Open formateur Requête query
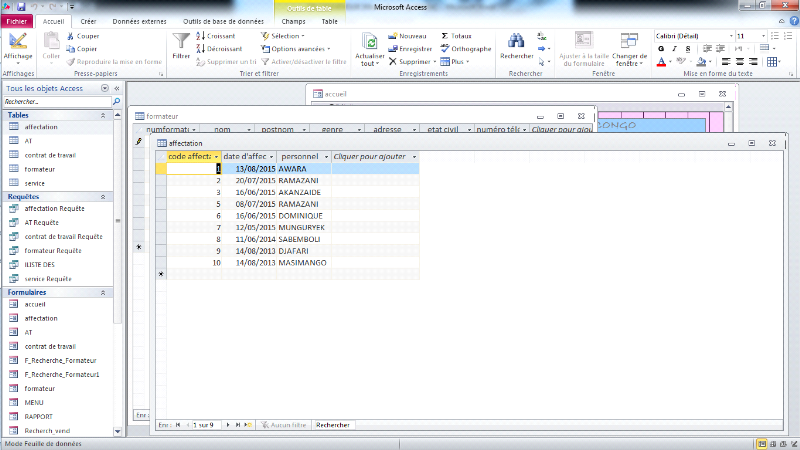800x450 pixels. point(53,251)
